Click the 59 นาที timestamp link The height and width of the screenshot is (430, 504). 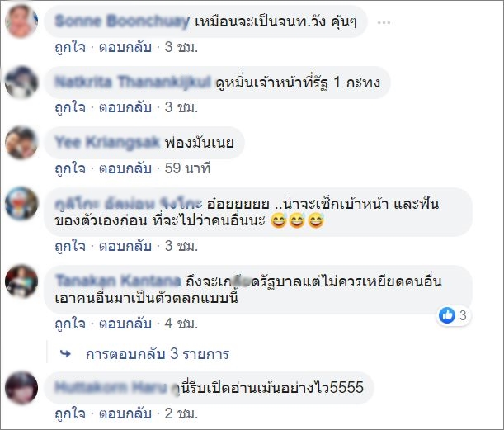click(x=187, y=168)
